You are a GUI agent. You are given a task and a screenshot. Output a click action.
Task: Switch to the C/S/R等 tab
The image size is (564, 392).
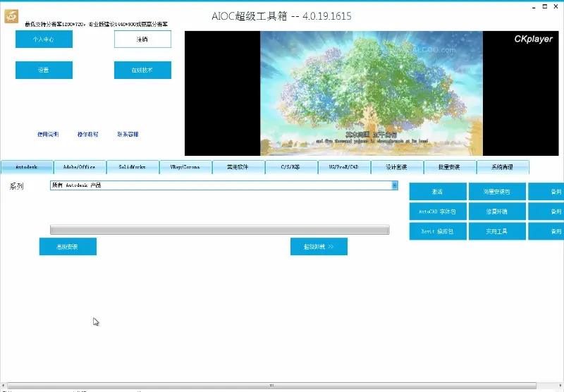(x=291, y=167)
